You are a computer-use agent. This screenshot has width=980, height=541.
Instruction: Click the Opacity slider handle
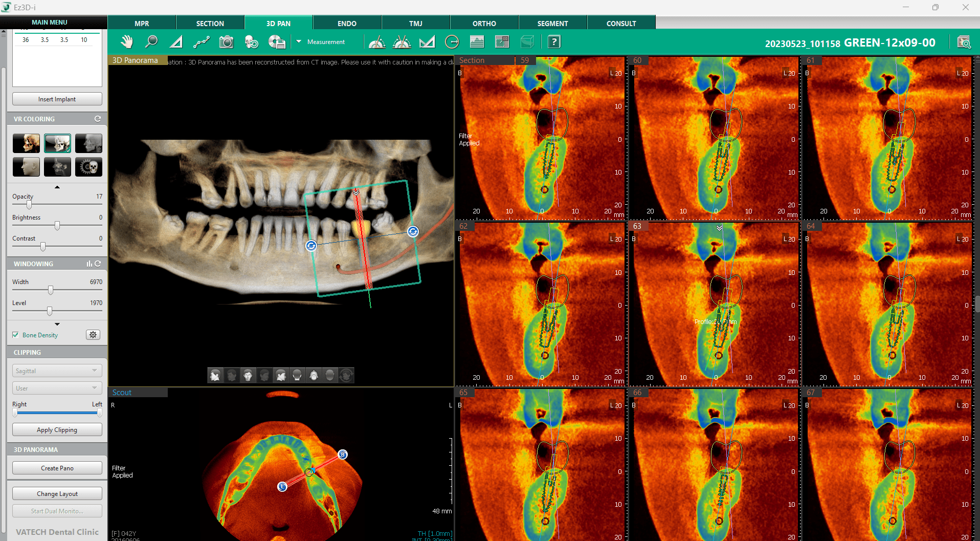29,205
